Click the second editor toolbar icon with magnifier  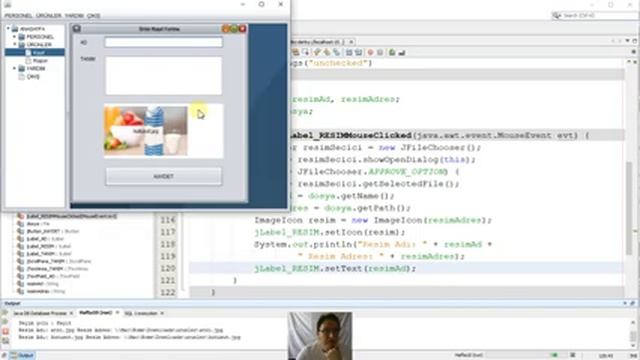(305, 52)
